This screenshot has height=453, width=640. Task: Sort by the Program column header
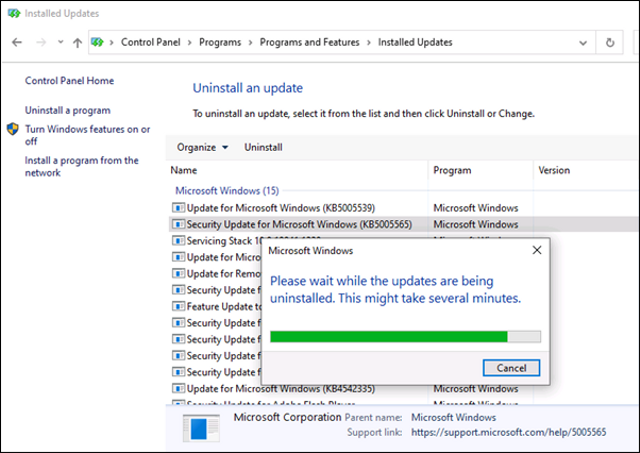coord(452,170)
